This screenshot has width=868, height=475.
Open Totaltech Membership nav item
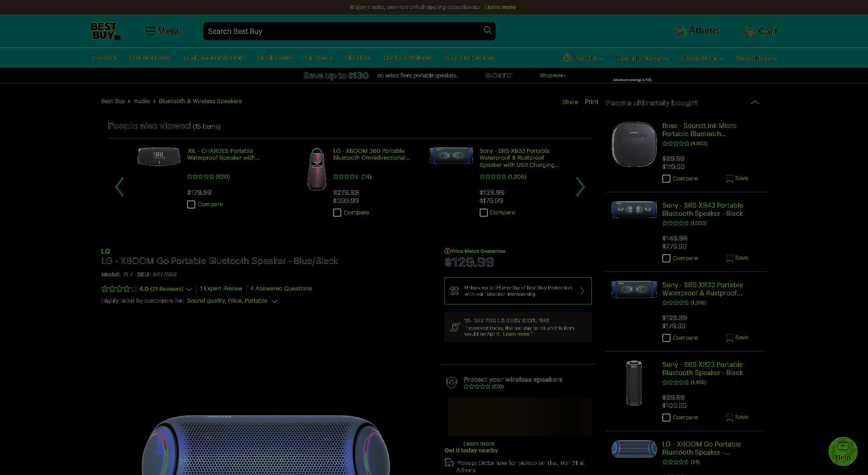pyautogui.click(x=214, y=58)
